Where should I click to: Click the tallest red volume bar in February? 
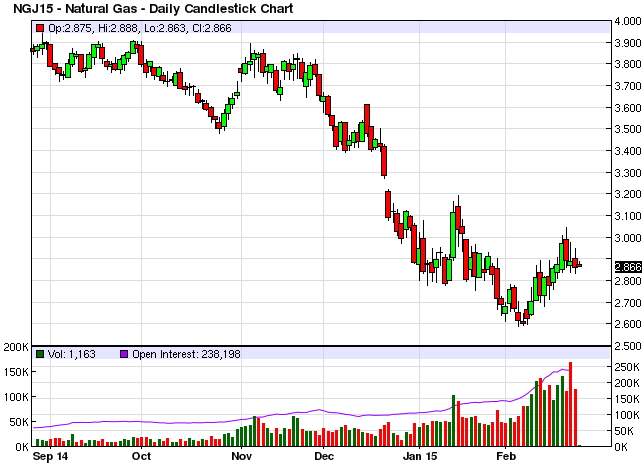click(570, 404)
